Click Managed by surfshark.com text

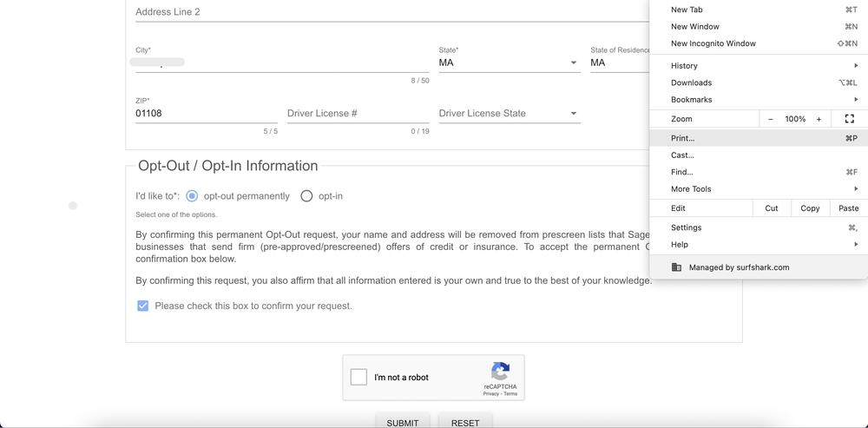tap(739, 267)
